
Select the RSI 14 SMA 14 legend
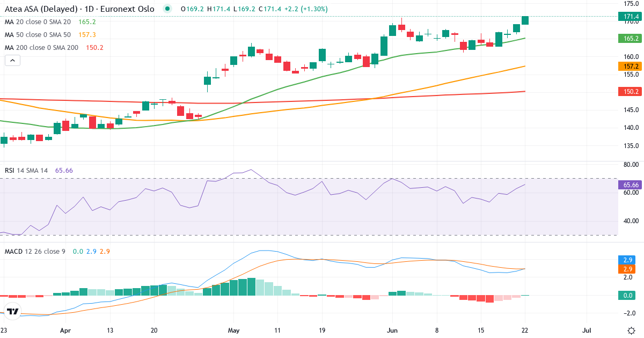[x=26, y=170]
